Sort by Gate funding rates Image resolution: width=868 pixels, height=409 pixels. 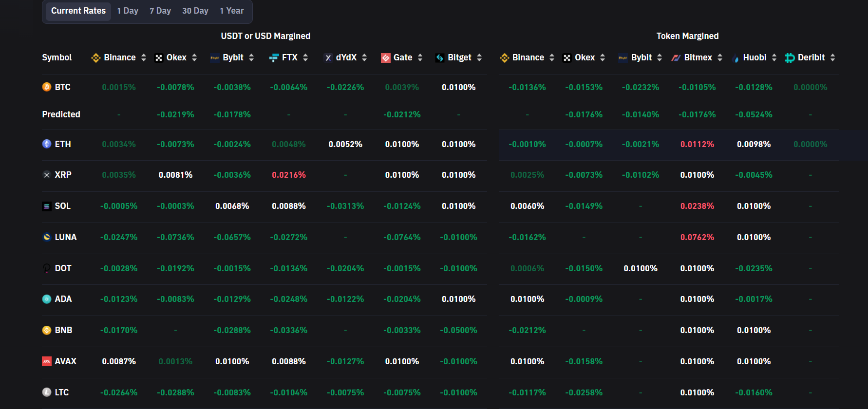pyautogui.click(x=420, y=57)
